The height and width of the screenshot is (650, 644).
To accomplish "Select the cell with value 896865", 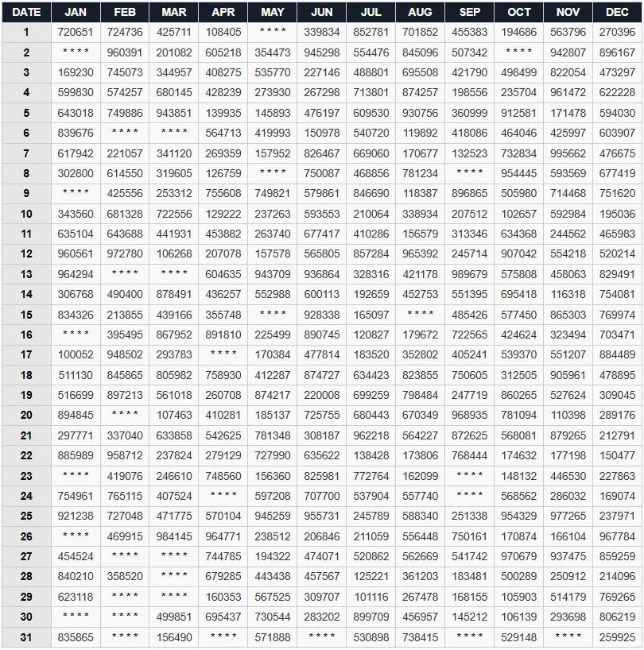I will [469, 194].
